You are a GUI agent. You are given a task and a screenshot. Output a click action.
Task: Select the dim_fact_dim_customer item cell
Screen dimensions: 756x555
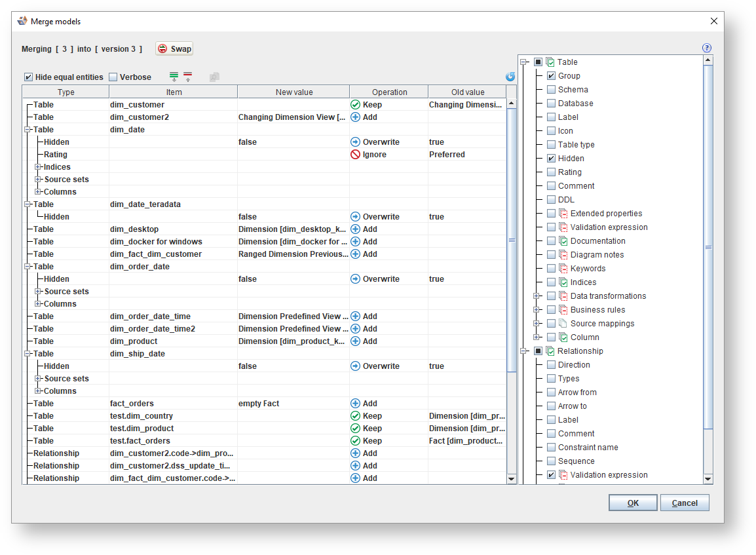coord(174,254)
